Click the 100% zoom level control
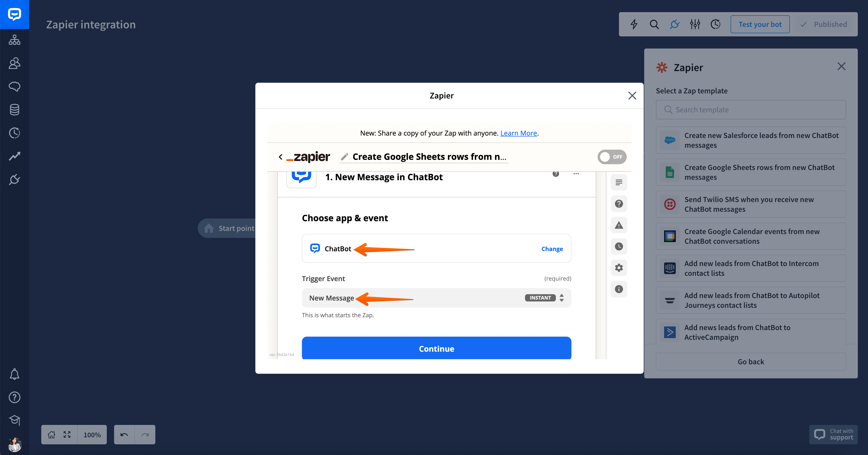This screenshot has height=455, width=868. (x=92, y=435)
